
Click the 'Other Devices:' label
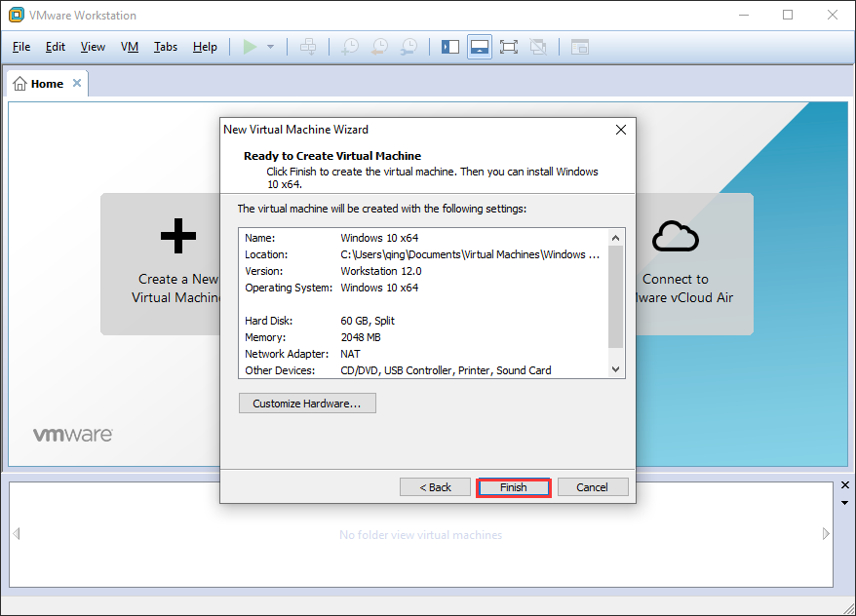pyautogui.click(x=280, y=370)
